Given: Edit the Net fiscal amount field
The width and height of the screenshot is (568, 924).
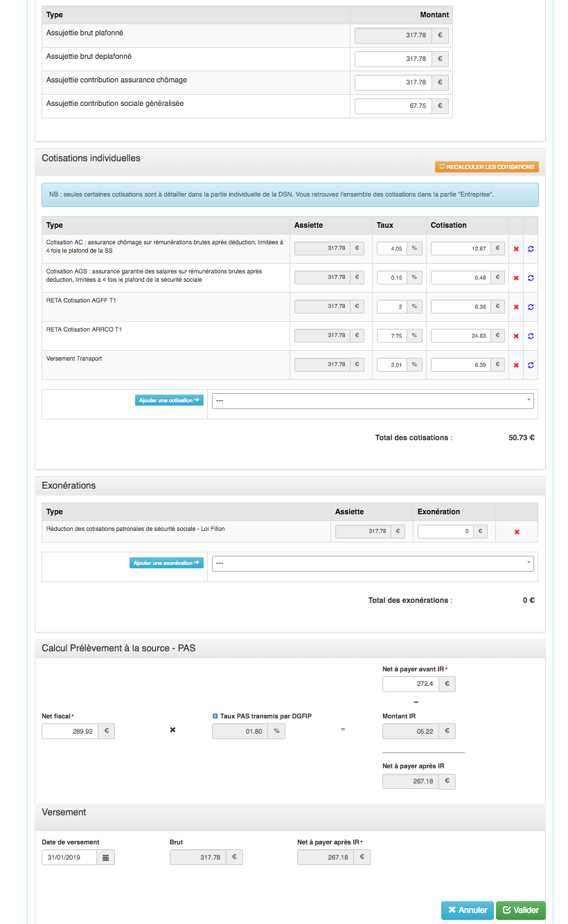Looking at the screenshot, I should [70, 732].
